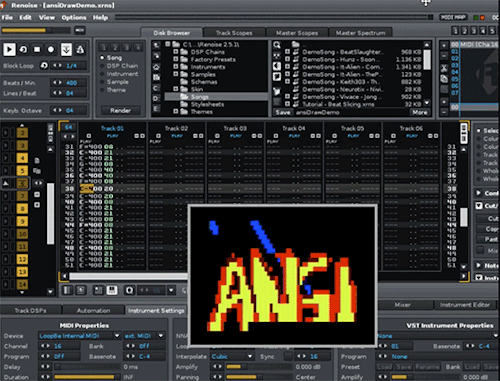Open Tutorial - Beat Slicing.xrns file
The height and width of the screenshot is (381, 500).
click(x=338, y=104)
